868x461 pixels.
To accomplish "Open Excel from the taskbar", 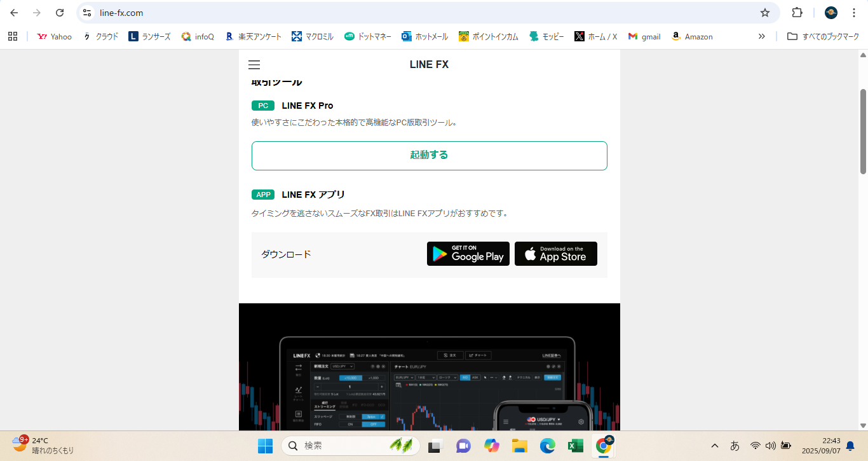I will click(x=576, y=446).
